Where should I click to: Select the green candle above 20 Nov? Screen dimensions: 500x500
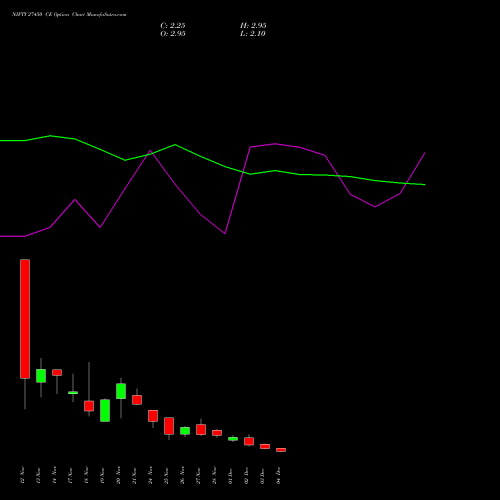121,391
